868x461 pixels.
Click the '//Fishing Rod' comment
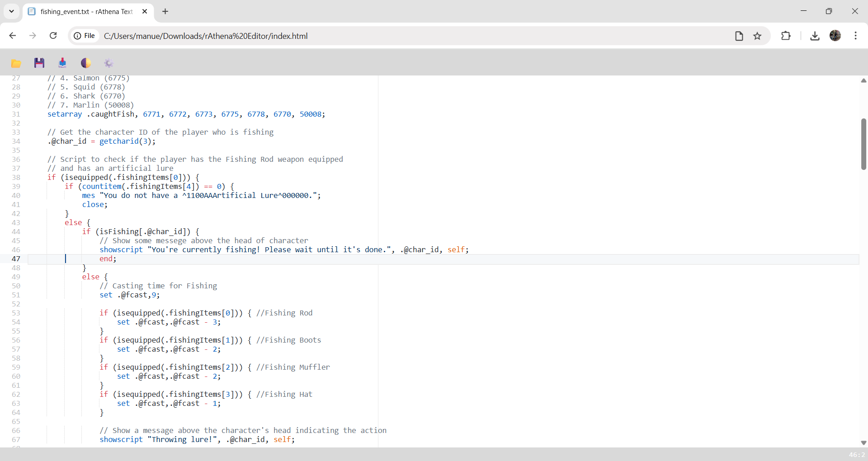284,313
